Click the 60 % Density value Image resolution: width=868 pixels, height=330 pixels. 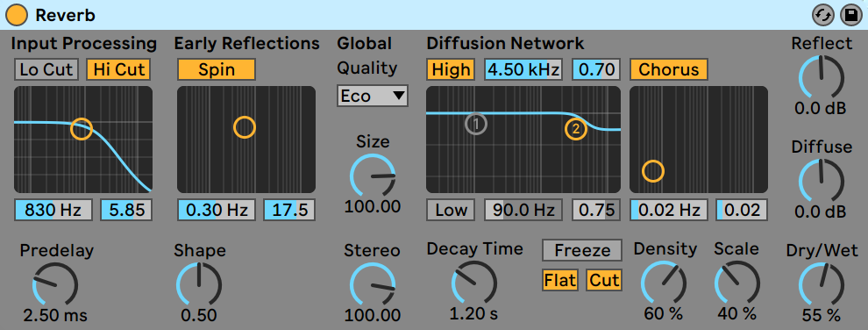(663, 313)
